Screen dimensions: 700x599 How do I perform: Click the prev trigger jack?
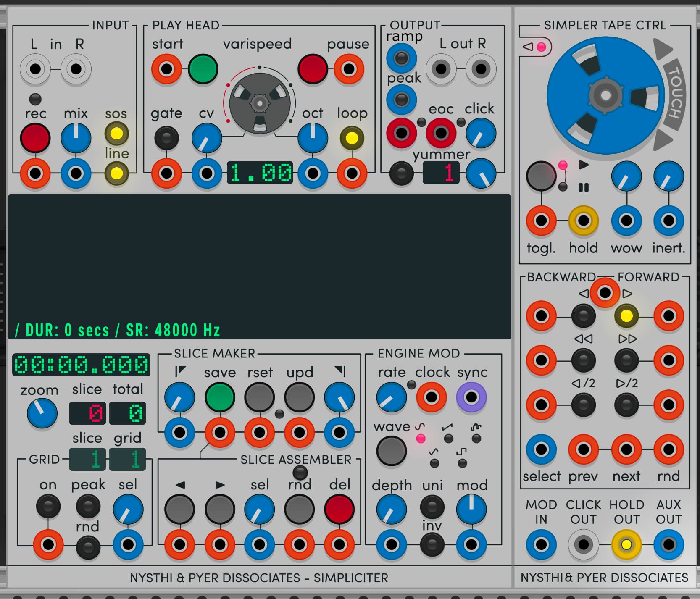click(x=584, y=449)
